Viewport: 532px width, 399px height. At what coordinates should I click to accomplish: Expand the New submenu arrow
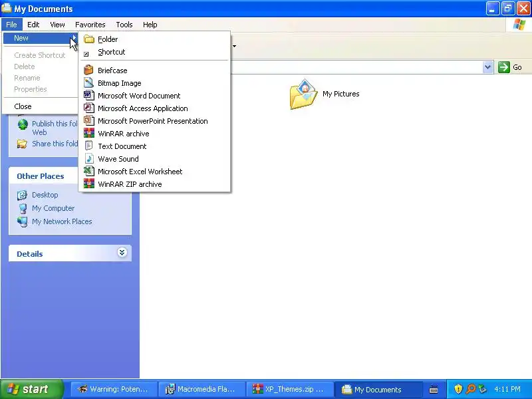(x=74, y=38)
